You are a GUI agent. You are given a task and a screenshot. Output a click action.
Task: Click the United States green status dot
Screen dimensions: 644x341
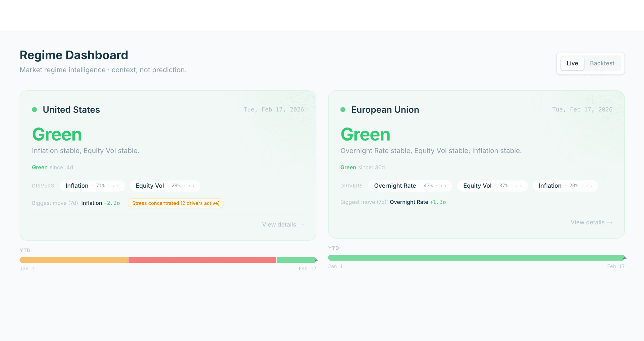point(34,110)
